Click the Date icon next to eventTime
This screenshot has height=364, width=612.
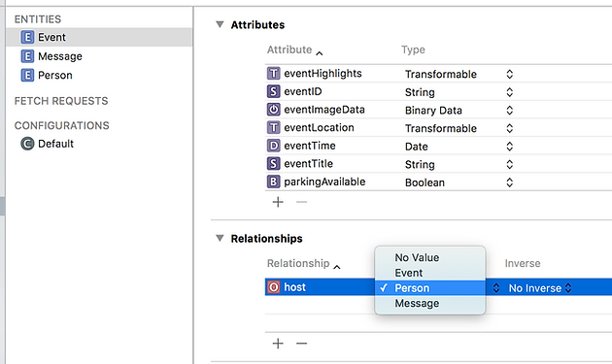[x=274, y=146]
